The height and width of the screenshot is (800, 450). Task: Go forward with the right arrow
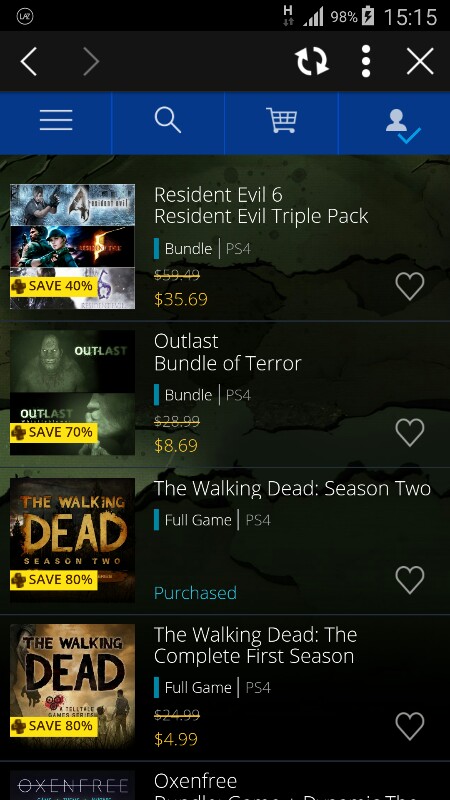(91, 61)
